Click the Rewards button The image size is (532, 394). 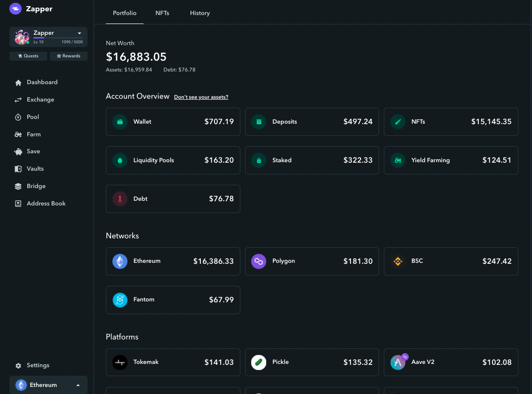69,56
